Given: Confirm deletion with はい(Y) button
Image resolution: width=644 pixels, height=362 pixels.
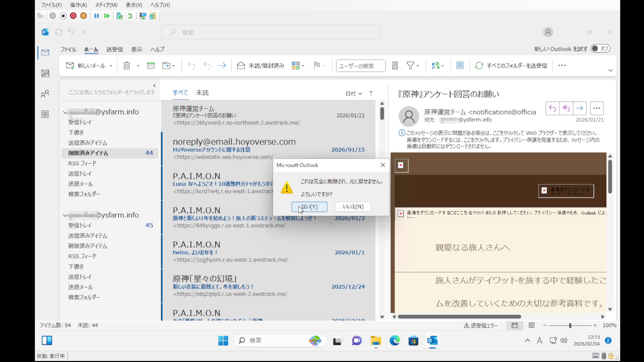Looking at the screenshot, I should click(x=309, y=207).
